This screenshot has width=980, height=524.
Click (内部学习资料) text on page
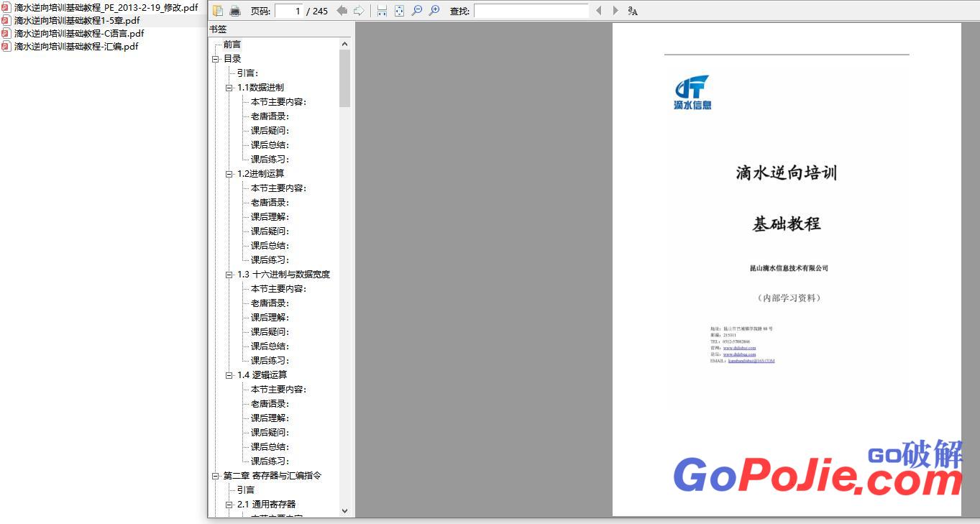coord(789,298)
